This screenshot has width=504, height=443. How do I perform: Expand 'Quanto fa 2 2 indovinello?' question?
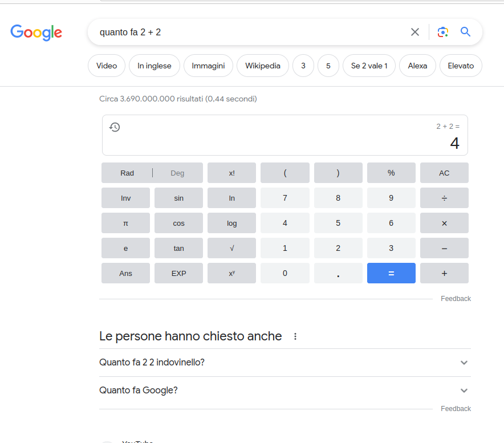point(285,363)
